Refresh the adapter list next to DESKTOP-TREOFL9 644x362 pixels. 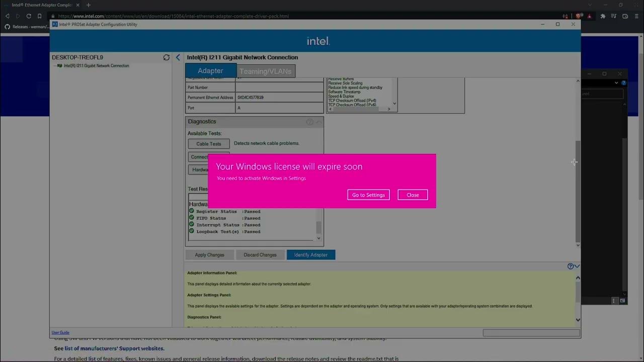point(167,57)
